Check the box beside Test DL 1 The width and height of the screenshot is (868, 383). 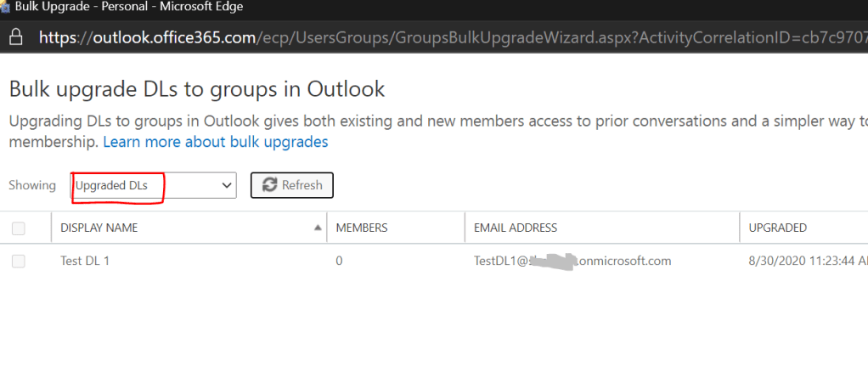pyautogui.click(x=19, y=262)
